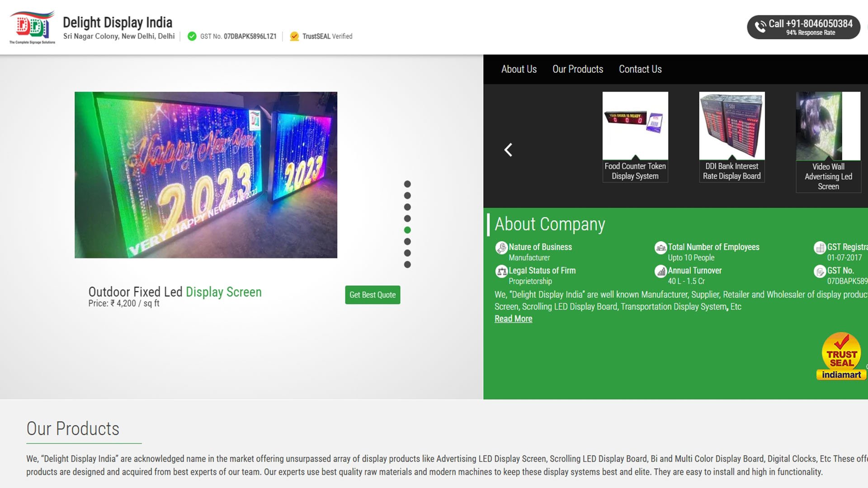Select the second slideshow dot
The height and width of the screenshot is (488, 868).
coord(407,196)
